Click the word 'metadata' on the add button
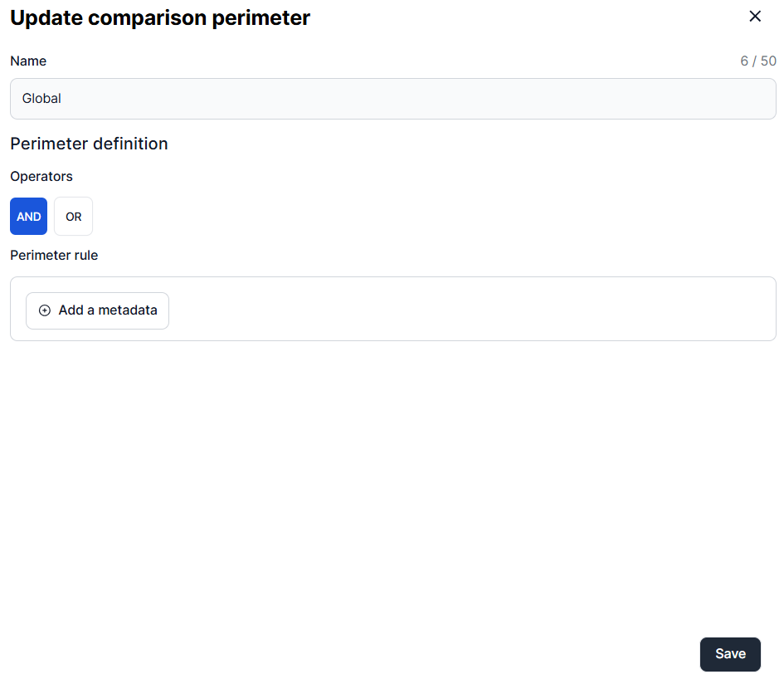 (x=128, y=310)
